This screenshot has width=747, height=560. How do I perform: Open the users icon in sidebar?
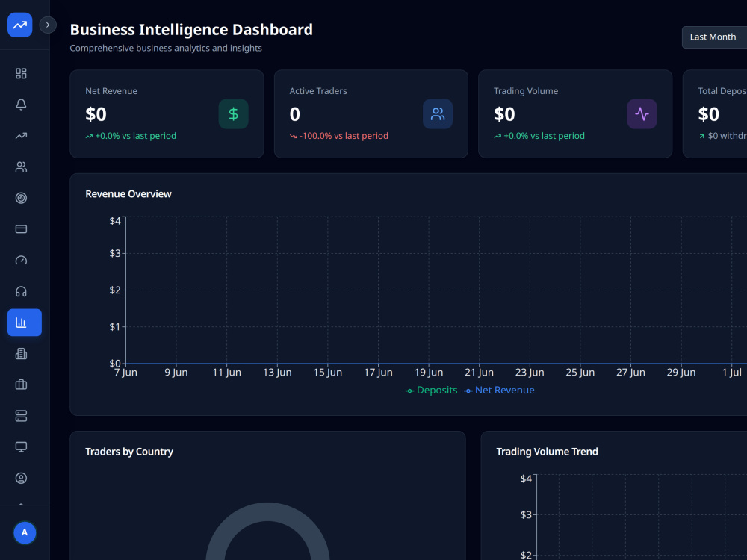click(21, 167)
